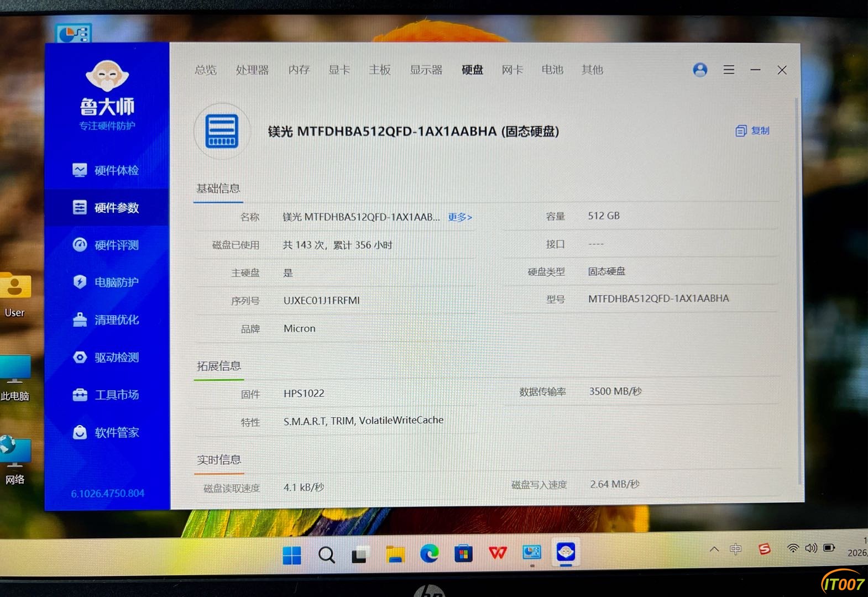Screen dimensions: 868x597
Task: Click the HPS1022 firmware value
Action: click(x=304, y=394)
